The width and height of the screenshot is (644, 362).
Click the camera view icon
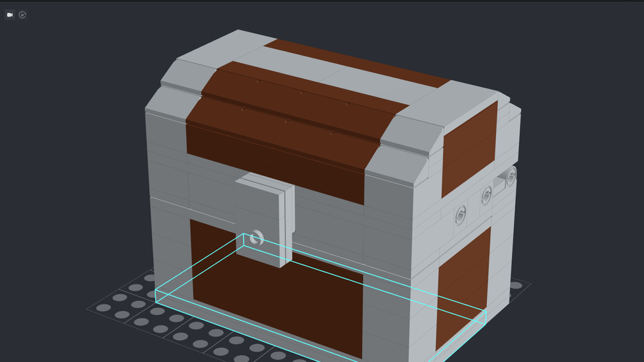pyautogui.click(x=10, y=14)
